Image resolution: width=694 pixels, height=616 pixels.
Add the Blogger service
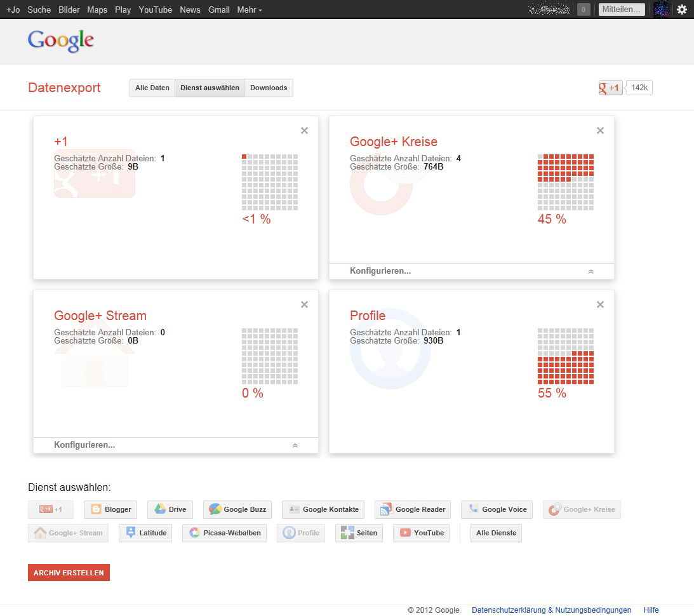pos(110,509)
